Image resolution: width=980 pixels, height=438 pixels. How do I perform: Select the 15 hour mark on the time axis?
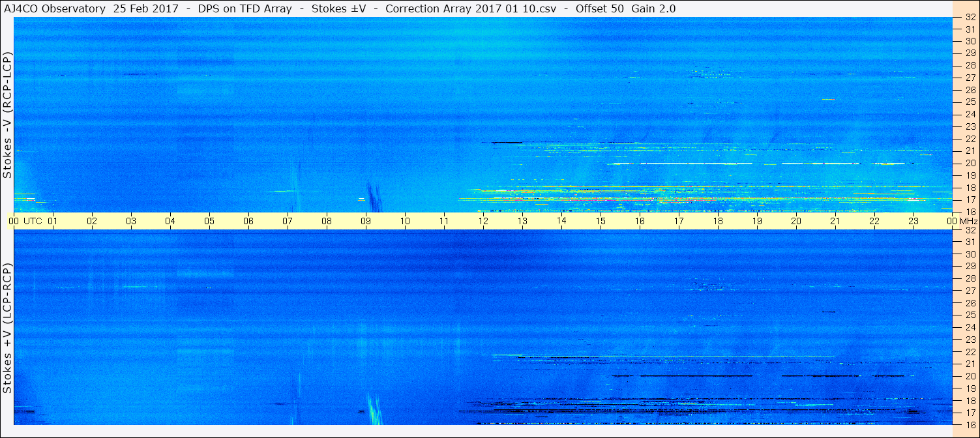point(601,221)
